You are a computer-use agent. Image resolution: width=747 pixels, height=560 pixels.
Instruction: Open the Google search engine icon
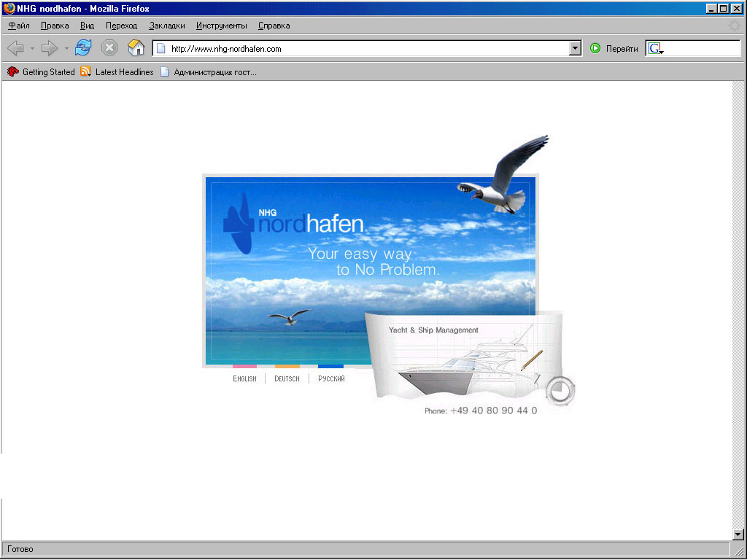(656, 48)
